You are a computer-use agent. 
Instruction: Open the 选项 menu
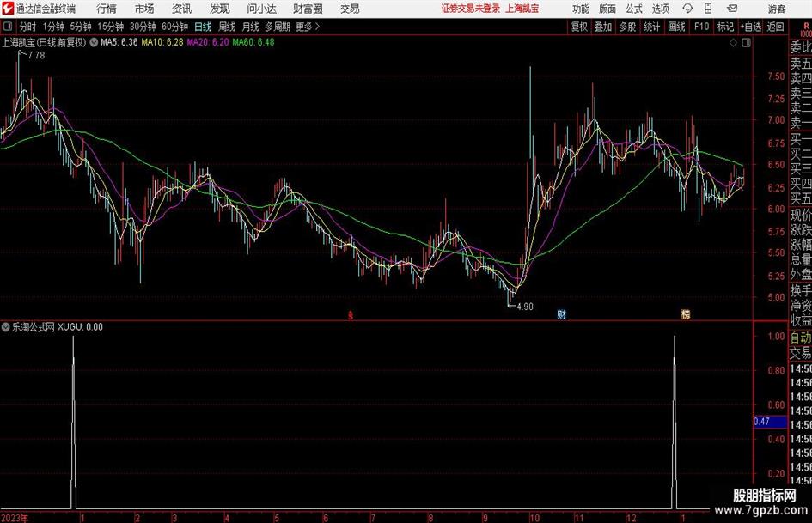[x=660, y=9]
